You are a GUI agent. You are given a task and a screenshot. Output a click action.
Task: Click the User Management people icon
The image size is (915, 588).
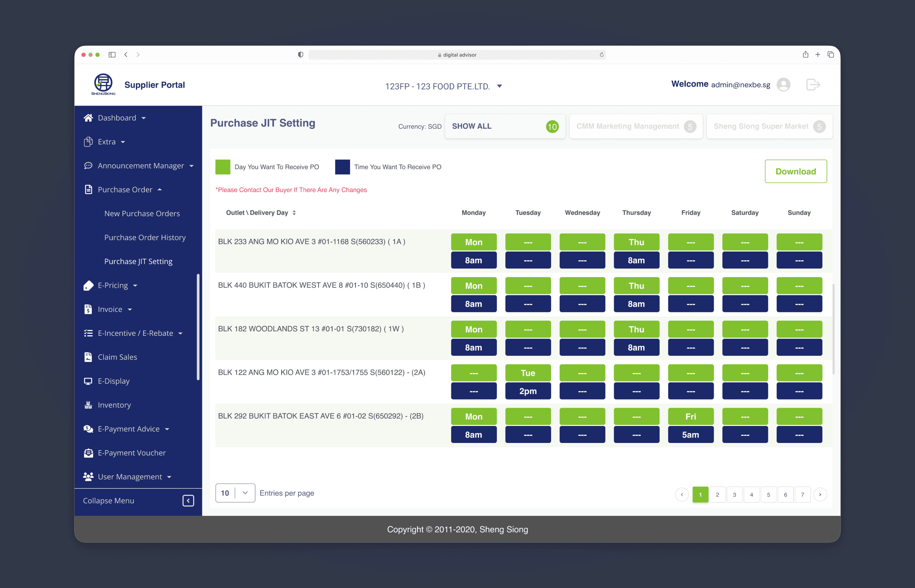click(x=88, y=477)
